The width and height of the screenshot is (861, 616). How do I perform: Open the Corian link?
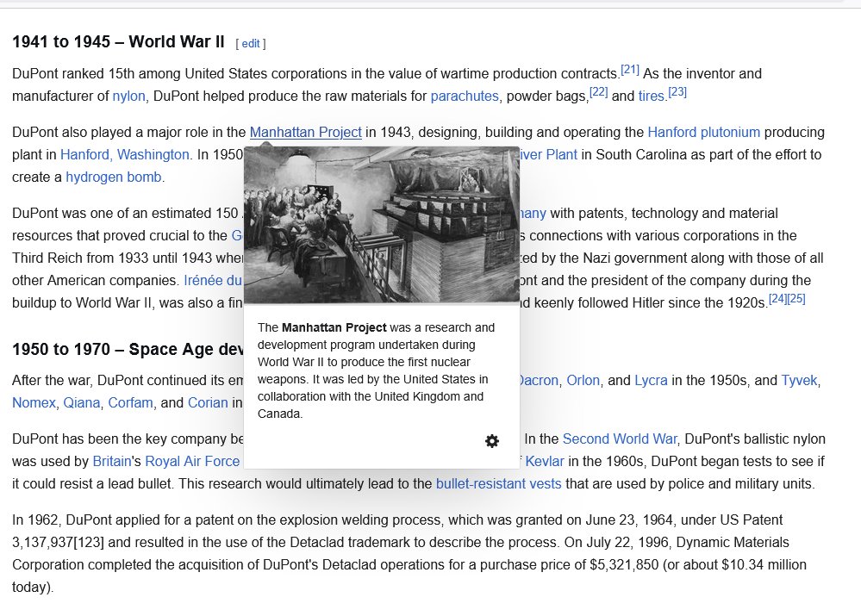(x=208, y=403)
